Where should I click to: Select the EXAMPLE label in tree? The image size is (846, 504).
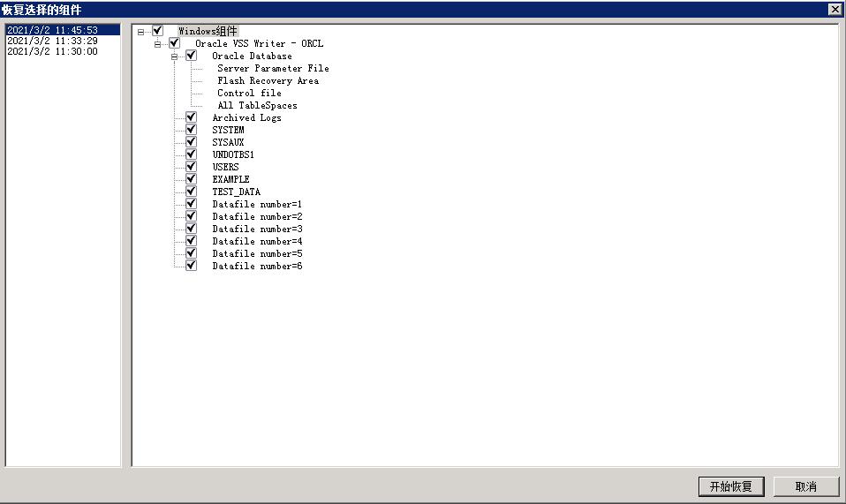click(x=230, y=179)
